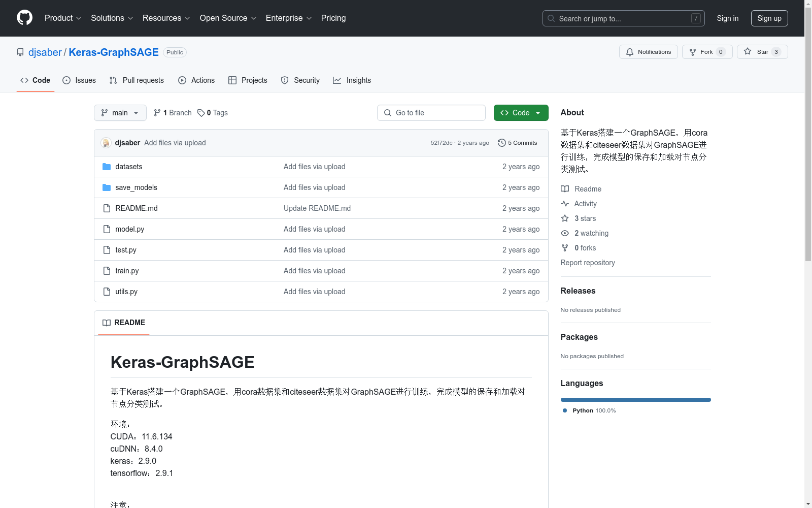Click the book icon beside the Readme link
This screenshot has width=812, height=508.
(x=565, y=189)
